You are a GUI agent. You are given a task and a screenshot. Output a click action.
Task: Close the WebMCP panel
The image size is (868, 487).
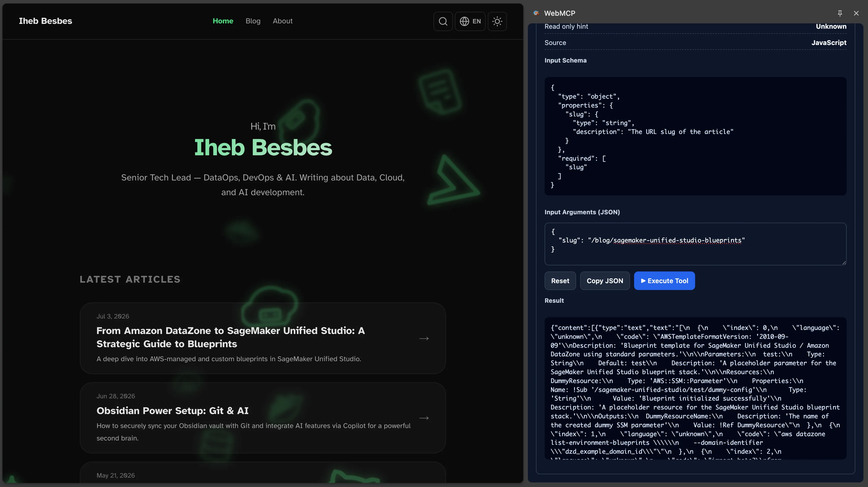click(856, 13)
